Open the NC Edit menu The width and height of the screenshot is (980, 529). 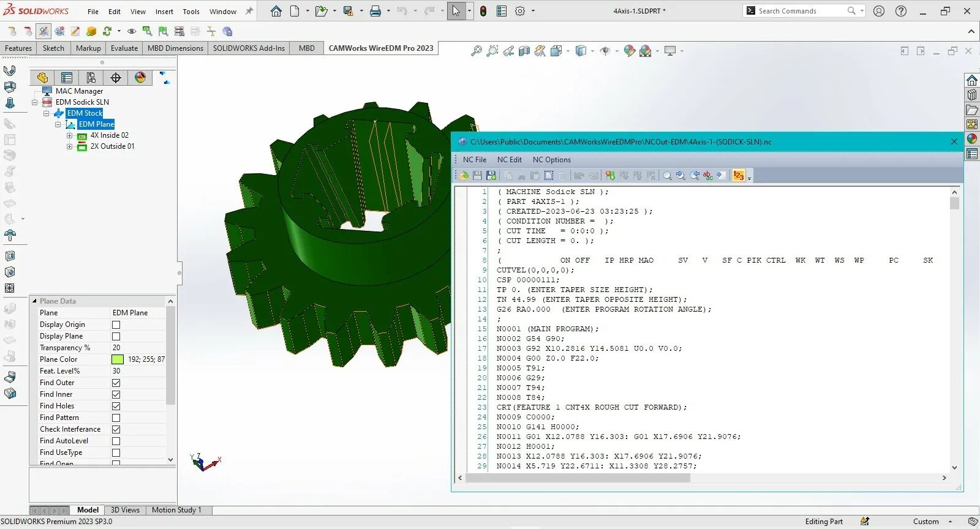pyautogui.click(x=510, y=160)
